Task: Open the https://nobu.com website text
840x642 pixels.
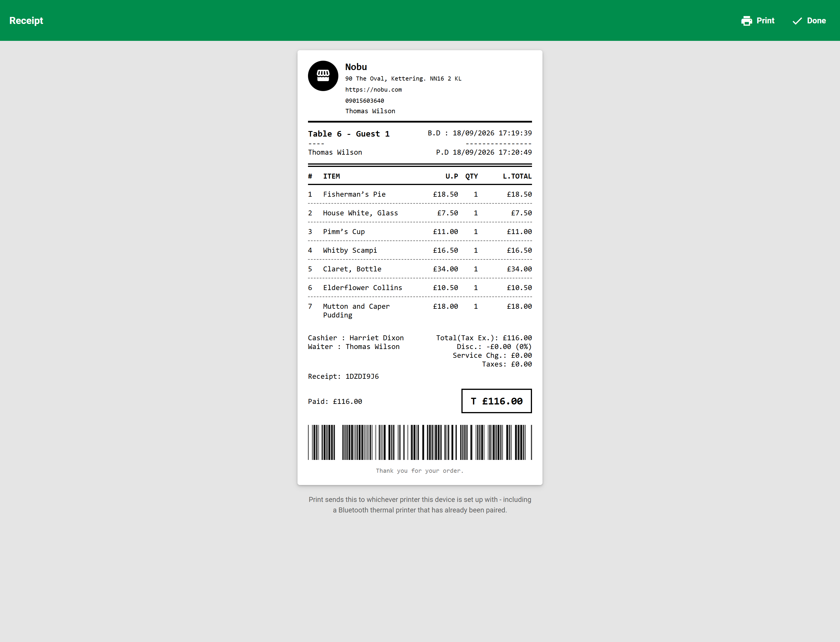Action: [x=374, y=89]
